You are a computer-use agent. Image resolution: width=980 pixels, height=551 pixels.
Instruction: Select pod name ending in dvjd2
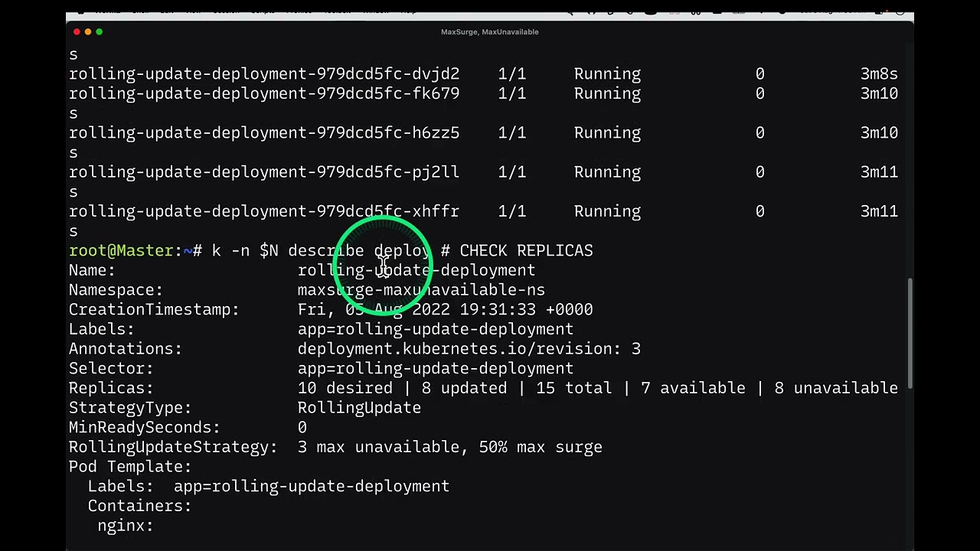(x=264, y=74)
